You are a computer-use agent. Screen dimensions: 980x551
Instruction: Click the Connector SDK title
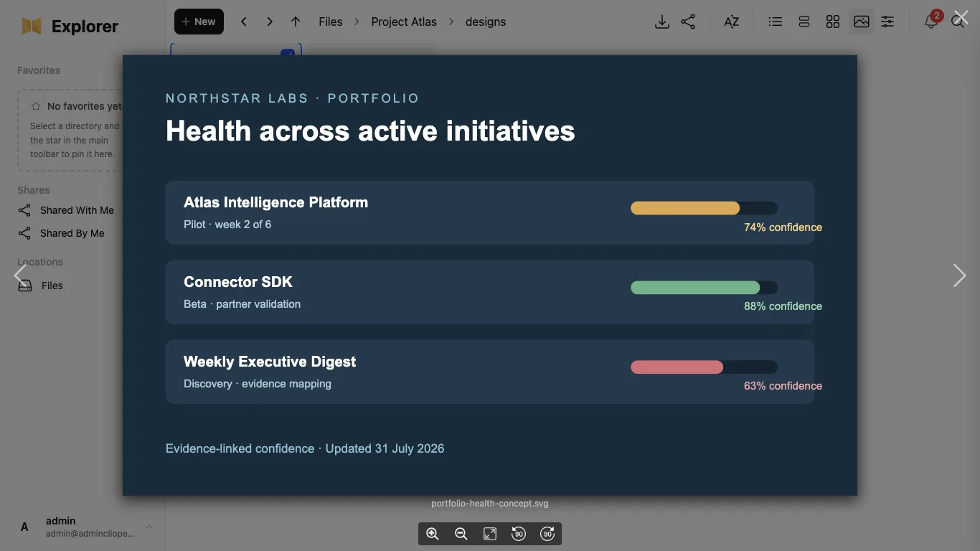coord(238,282)
